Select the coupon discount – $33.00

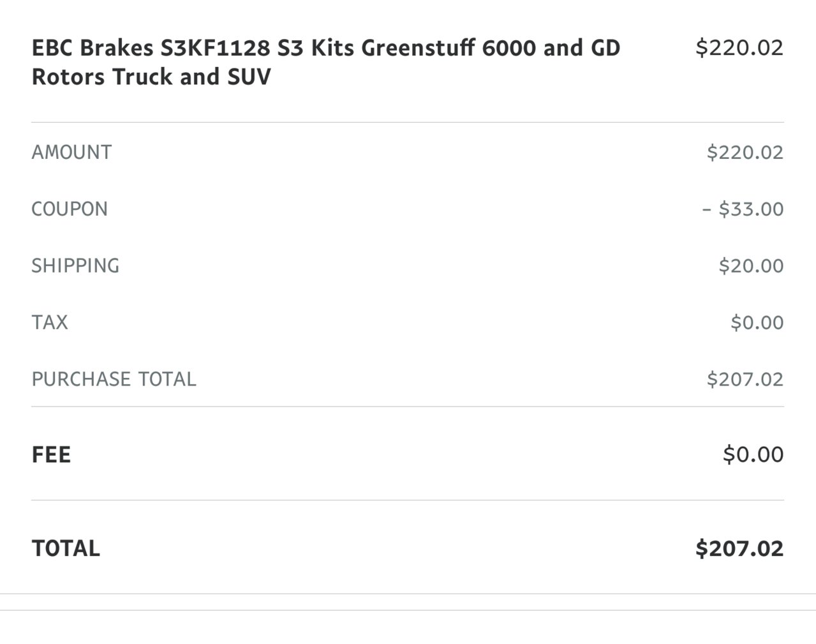click(x=743, y=209)
